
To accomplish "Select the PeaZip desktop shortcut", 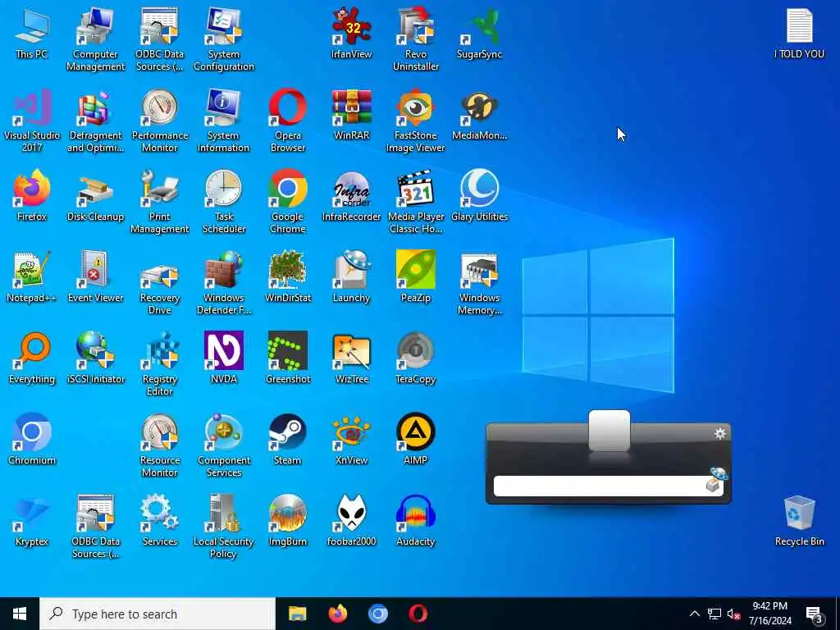I will tap(416, 277).
